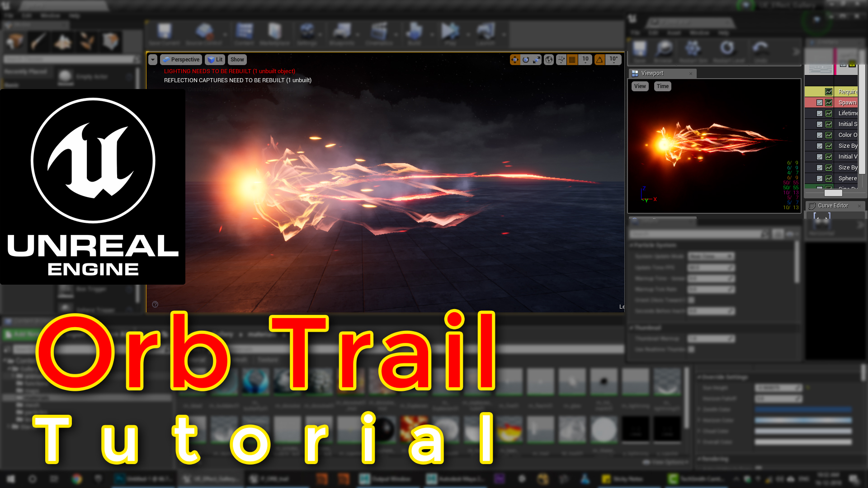Disable the Spawn module checkbox
Viewport: 868px width, 488px height.
820,103
